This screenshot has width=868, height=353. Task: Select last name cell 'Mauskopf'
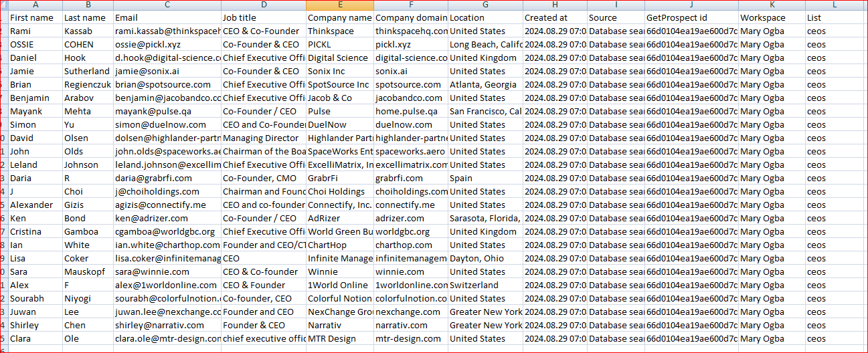tap(88, 271)
